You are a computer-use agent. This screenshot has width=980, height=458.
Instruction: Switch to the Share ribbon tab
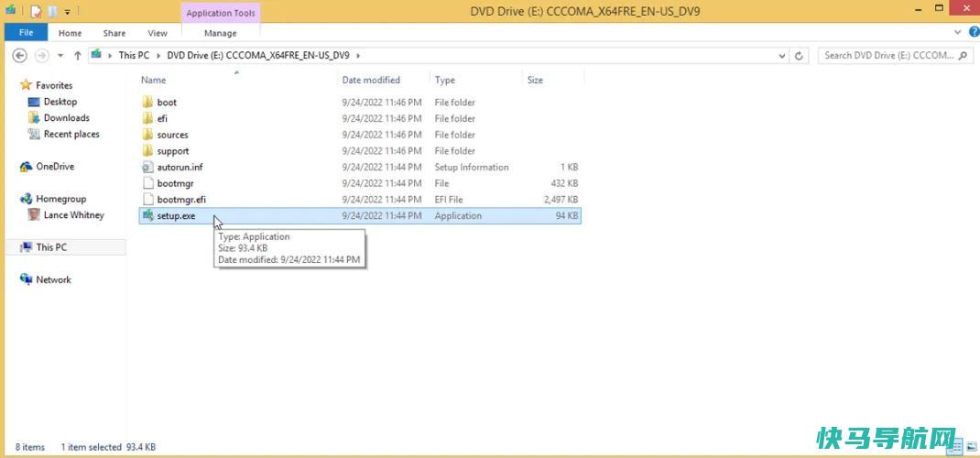pyautogui.click(x=114, y=33)
